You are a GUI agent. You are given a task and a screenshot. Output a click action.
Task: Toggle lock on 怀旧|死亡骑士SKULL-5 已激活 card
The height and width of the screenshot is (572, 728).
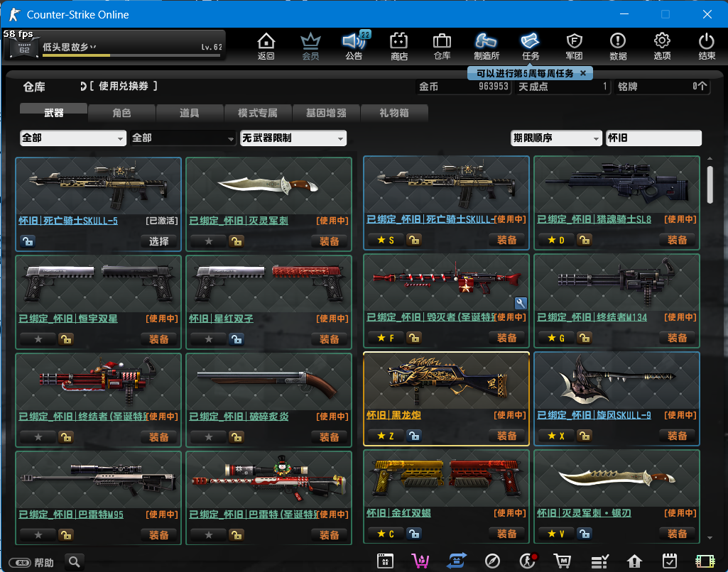tap(28, 241)
